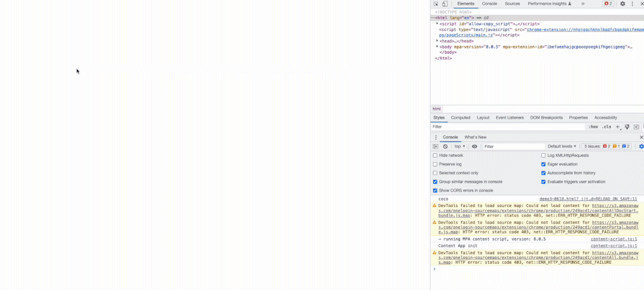Open the What's New drawer tab

(x=475, y=137)
